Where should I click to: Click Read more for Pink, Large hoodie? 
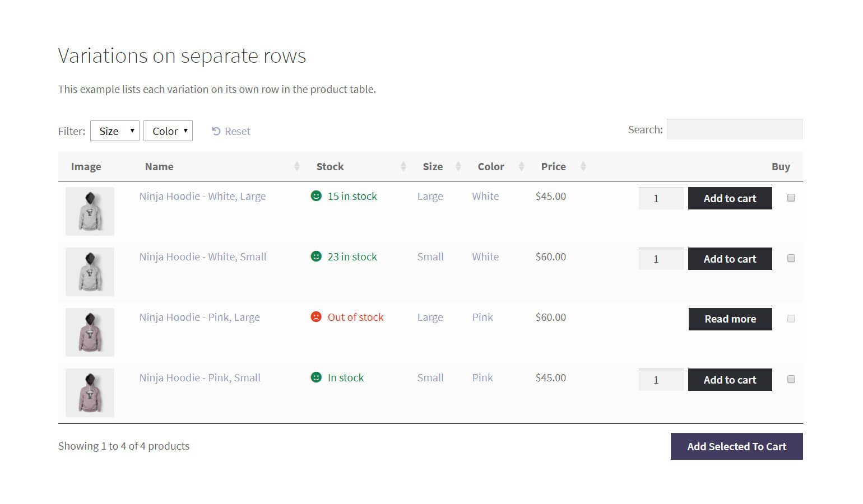[730, 319]
